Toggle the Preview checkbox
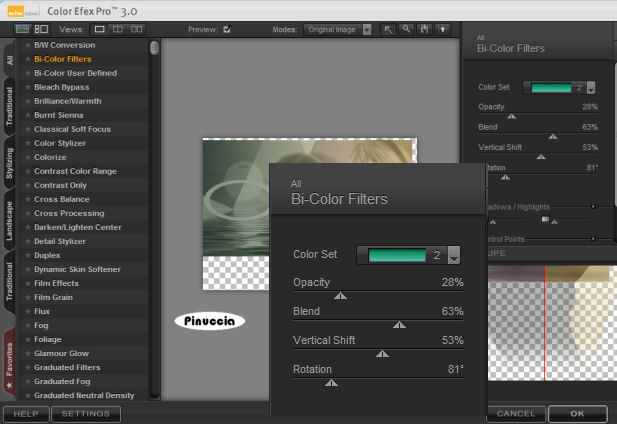 coord(227,29)
